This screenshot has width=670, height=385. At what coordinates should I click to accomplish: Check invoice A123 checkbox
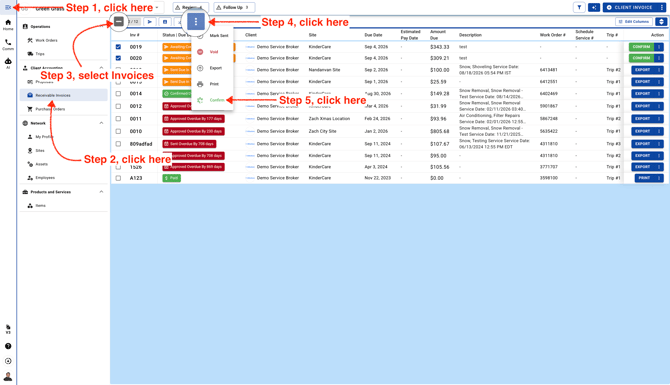(x=118, y=178)
